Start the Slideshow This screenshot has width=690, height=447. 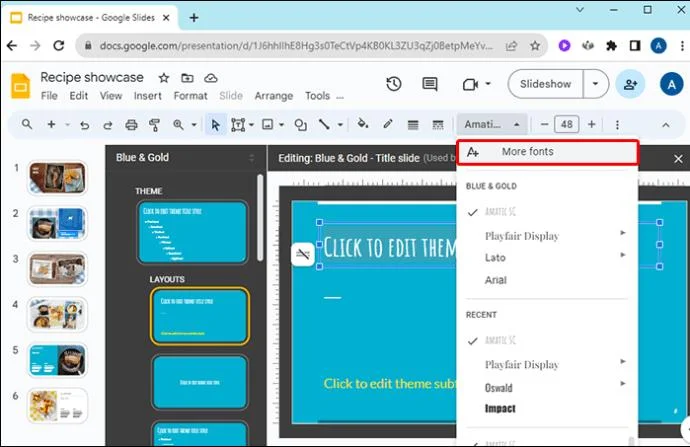[x=545, y=84]
